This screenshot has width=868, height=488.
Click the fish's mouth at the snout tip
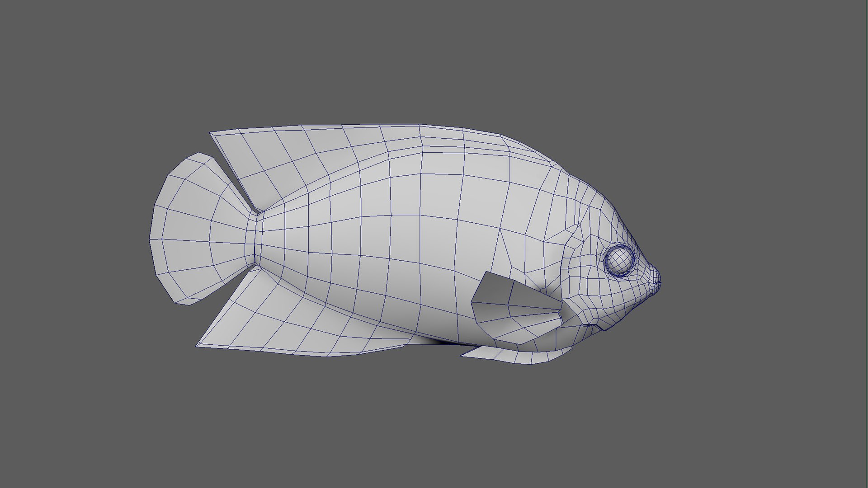coord(658,283)
